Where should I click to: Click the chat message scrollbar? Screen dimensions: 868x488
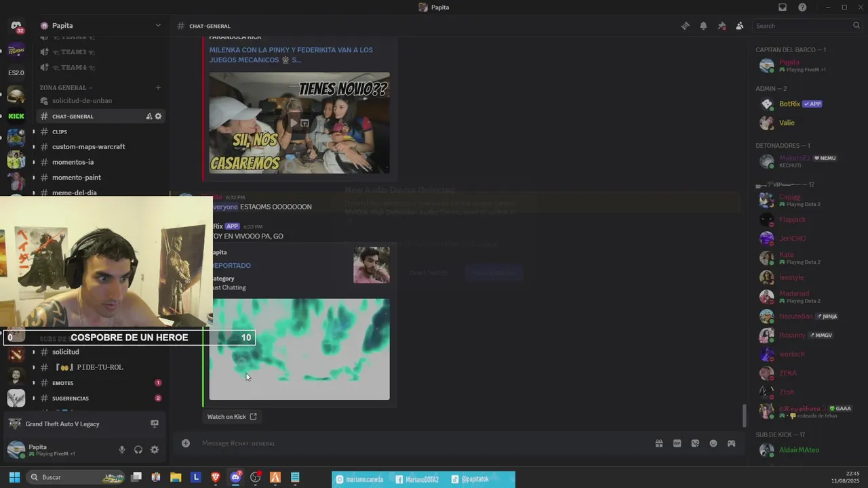point(745,415)
